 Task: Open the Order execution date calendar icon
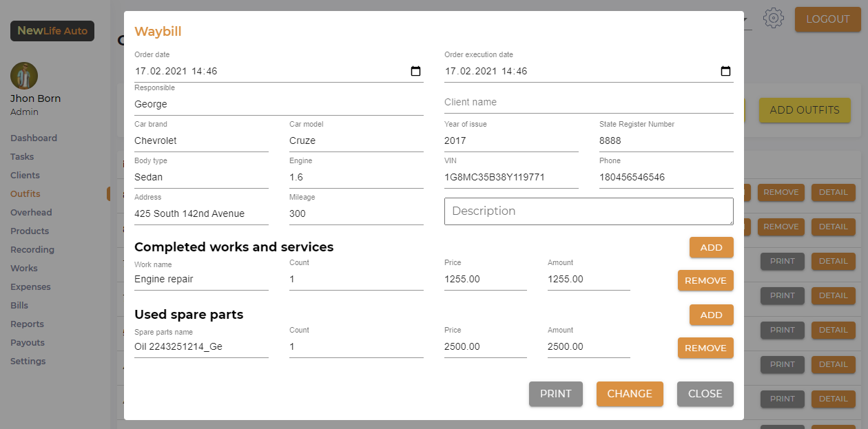725,71
